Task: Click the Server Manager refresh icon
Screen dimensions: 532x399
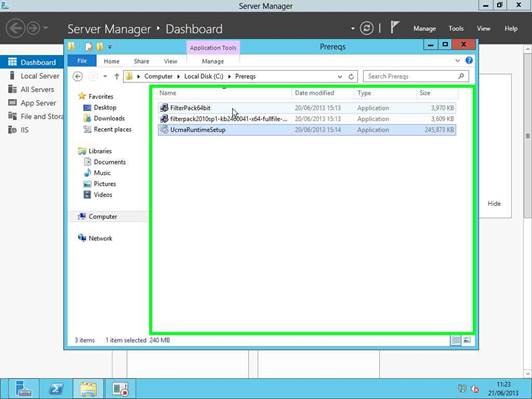Action: 366,28
